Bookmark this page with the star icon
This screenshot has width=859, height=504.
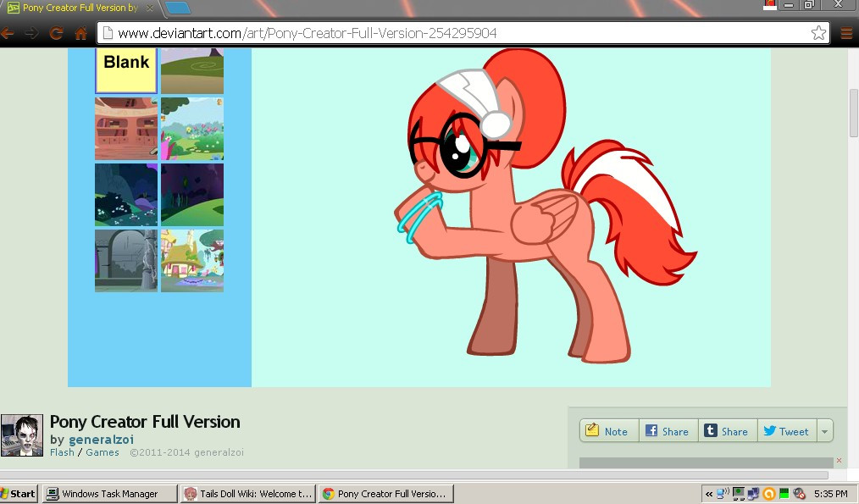pos(818,33)
